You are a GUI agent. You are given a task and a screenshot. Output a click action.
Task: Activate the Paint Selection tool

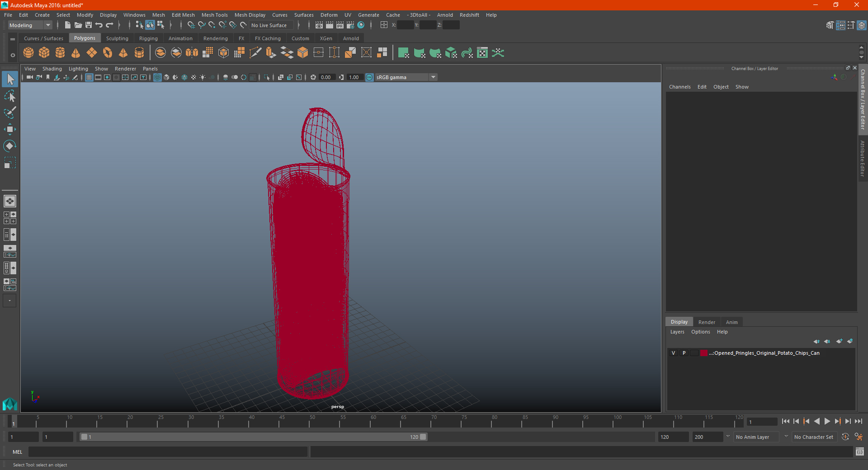[x=10, y=113]
